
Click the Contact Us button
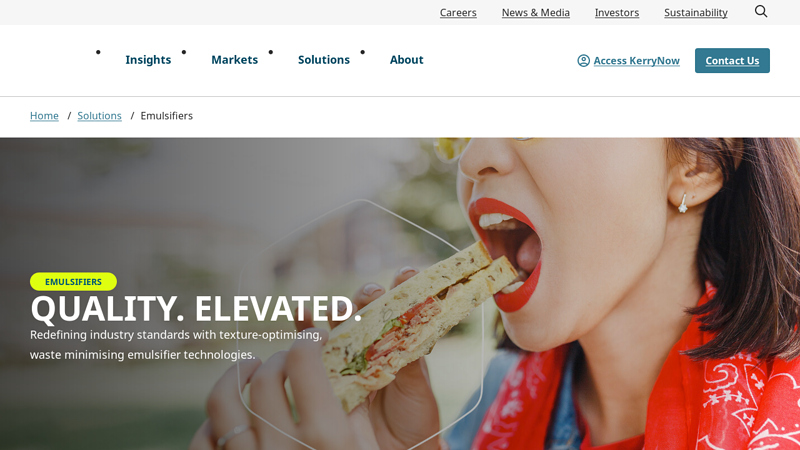tap(732, 61)
